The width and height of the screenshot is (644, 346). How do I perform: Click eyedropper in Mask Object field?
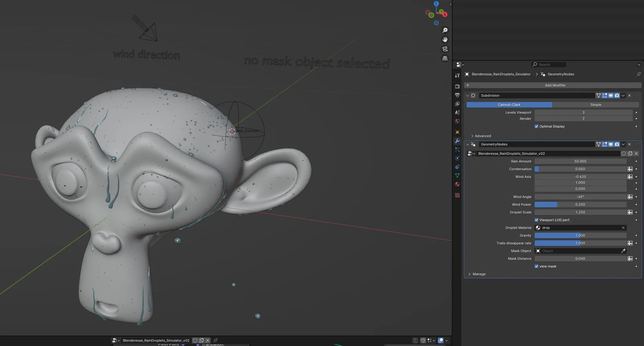(623, 251)
